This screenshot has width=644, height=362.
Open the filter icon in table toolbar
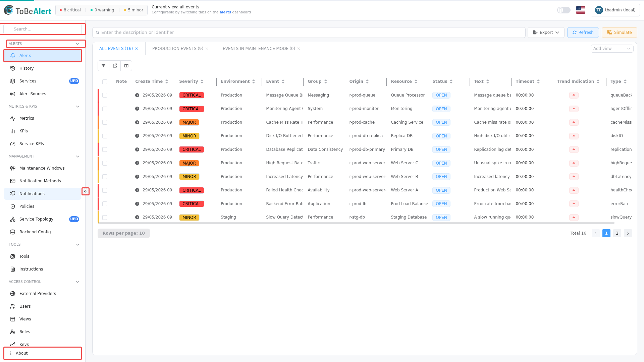(x=103, y=66)
